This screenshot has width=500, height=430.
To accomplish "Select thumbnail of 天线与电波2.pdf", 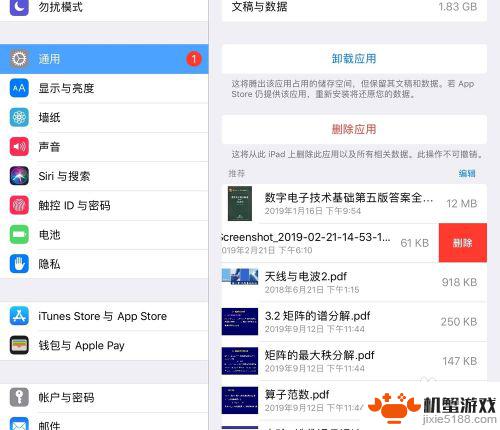I will [240, 276].
